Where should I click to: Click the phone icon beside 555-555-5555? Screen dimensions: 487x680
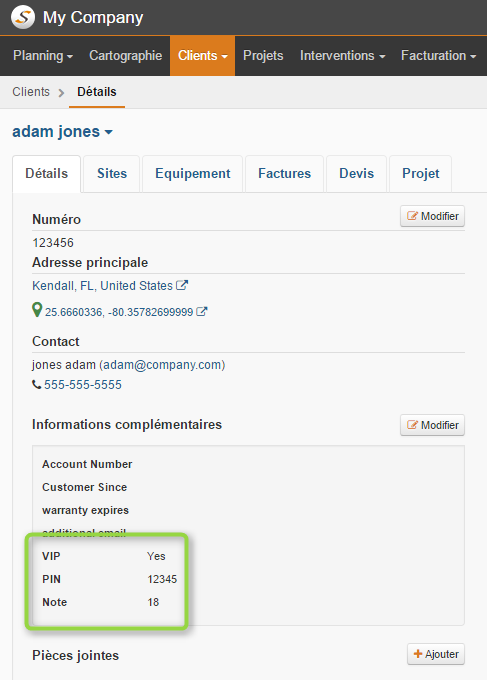coord(37,384)
